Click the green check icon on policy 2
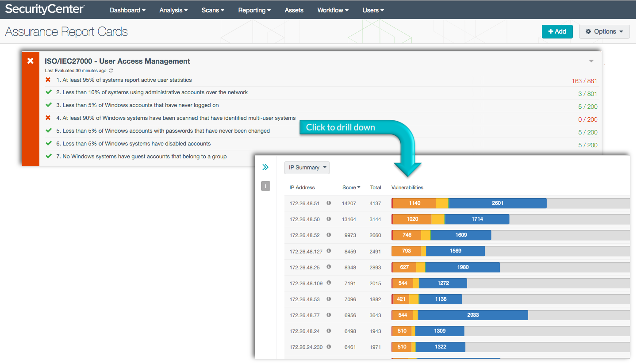Viewport: 637px width, 364px height. point(48,92)
